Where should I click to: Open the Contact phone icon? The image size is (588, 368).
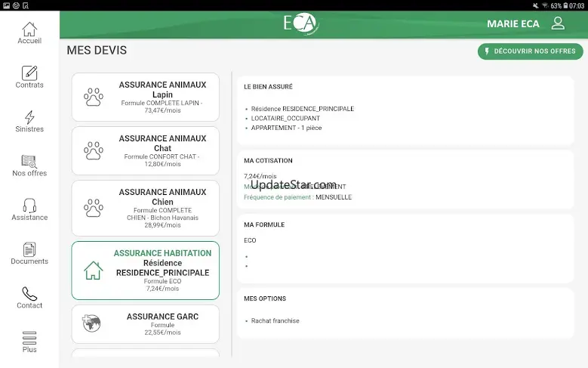coord(29,294)
